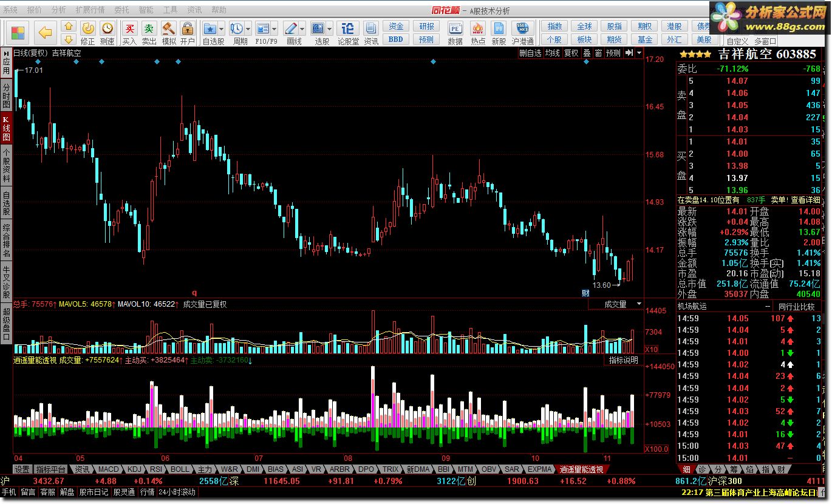Image resolution: width=832 pixels, height=504 pixels.
Task: Select the 分时图 side tab
Action: (6, 95)
